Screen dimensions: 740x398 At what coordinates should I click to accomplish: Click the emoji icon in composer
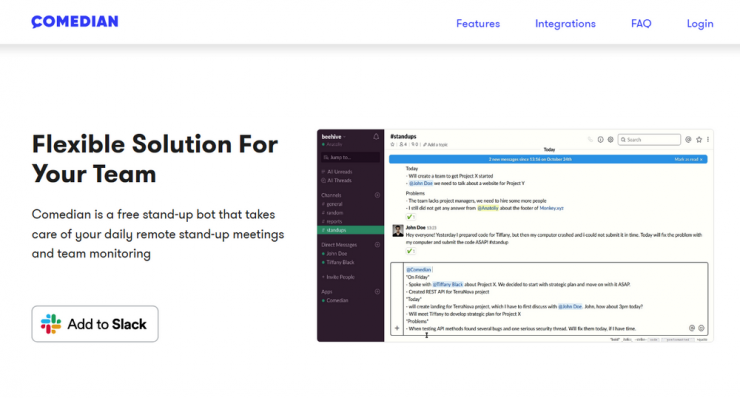point(701,328)
